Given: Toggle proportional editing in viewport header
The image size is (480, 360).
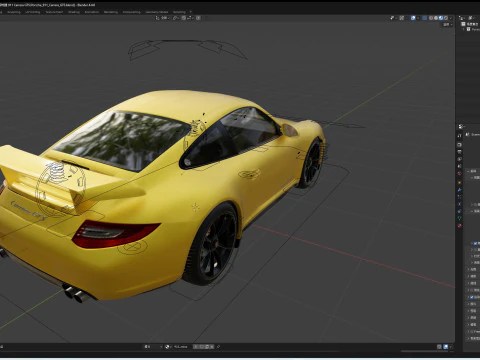Looking at the screenshot, I should tap(198, 18).
